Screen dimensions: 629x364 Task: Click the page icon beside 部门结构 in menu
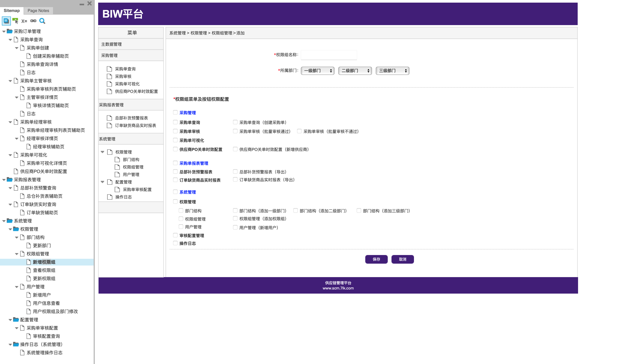pyautogui.click(x=117, y=160)
